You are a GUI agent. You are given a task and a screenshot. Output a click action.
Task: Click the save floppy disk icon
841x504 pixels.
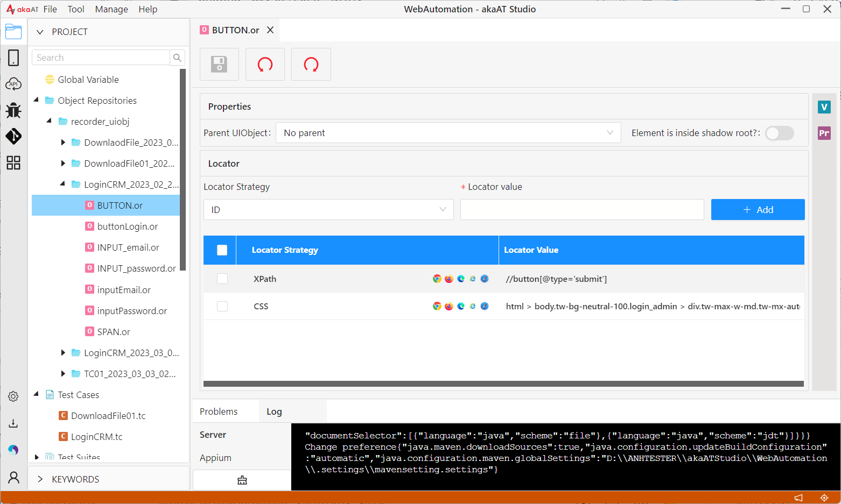219,65
